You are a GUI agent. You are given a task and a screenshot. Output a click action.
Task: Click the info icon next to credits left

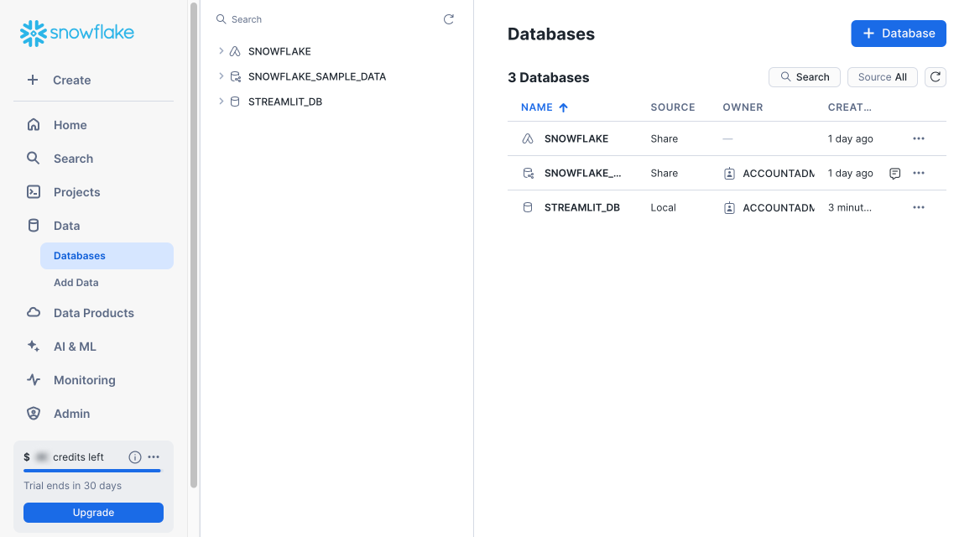click(134, 456)
